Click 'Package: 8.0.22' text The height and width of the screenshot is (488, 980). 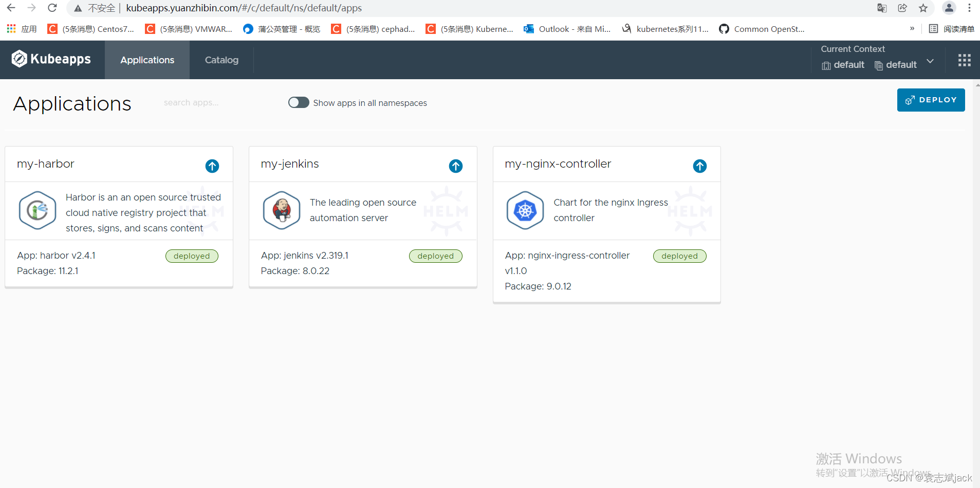295,271
